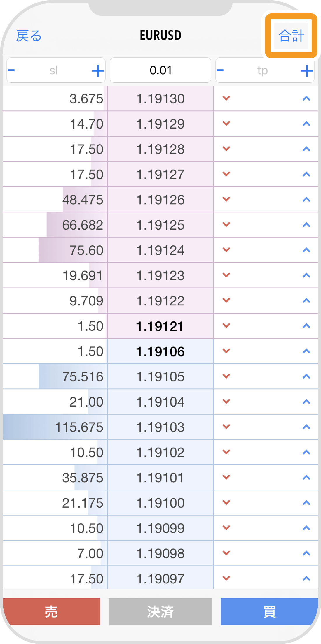Image resolution: width=321 pixels, height=644 pixels.
Task: Open the 合計 total view
Action: coord(291,36)
